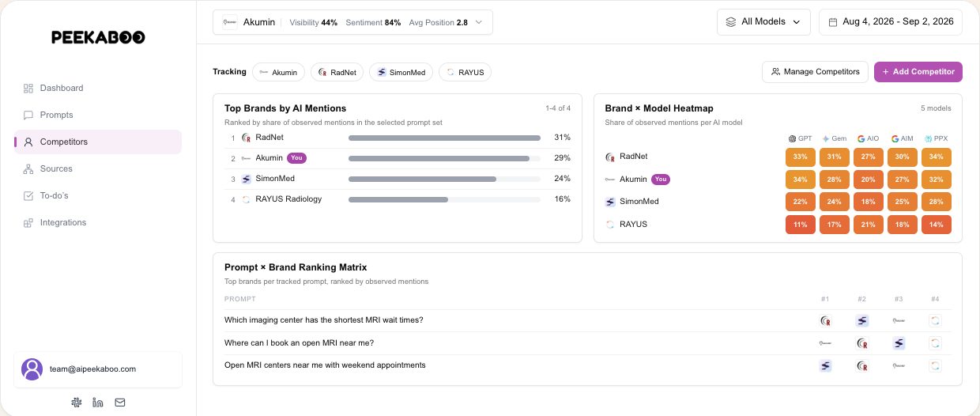Select Competitors in the sidebar
The width and height of the screenshot is (980, 416).
(x=98, y=142)
